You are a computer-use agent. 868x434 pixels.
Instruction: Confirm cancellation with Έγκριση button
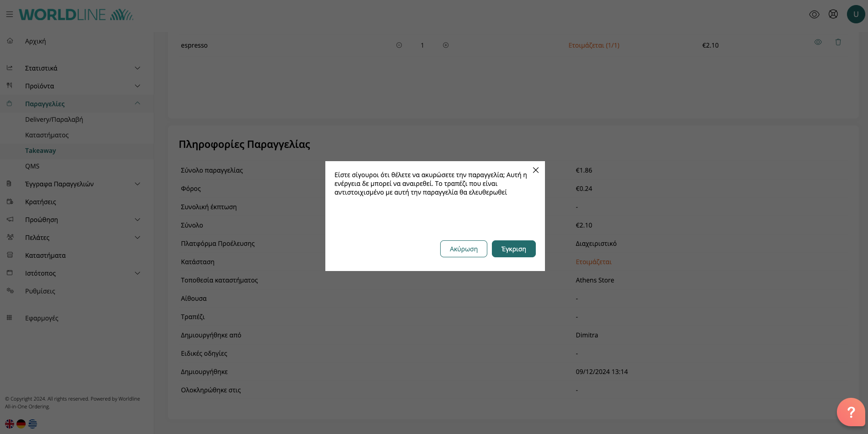[x=513, y=249]
